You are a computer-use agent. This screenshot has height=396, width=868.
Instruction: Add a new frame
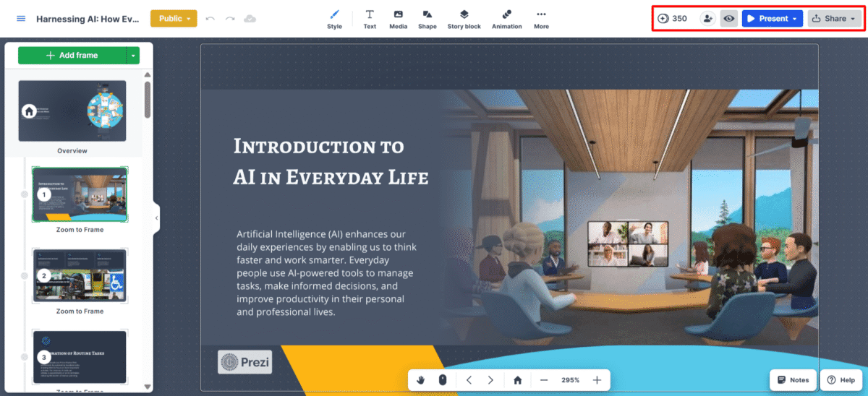point(72,55)
